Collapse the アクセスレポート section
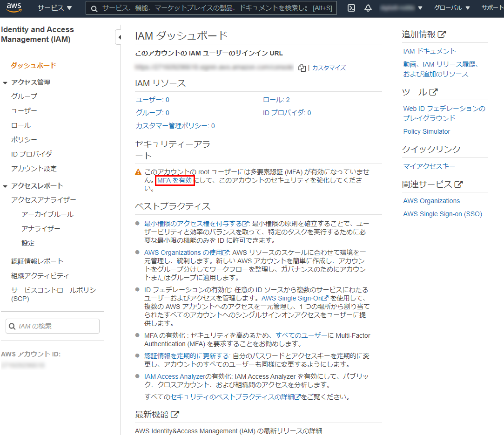 click(5, 186)
